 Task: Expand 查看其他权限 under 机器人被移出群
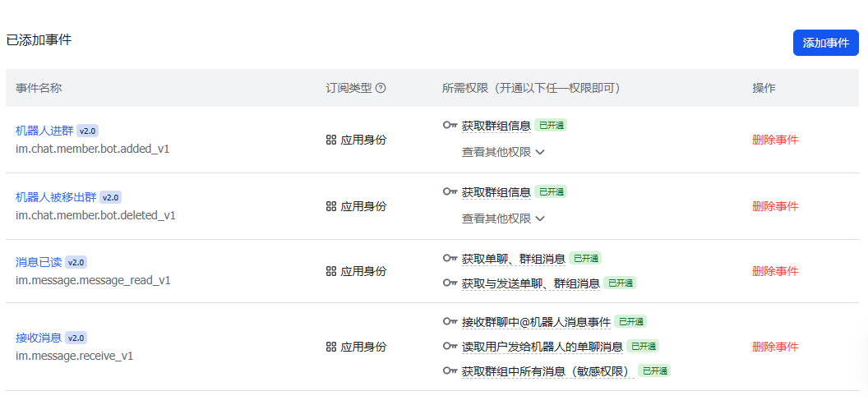pos(503,219)
